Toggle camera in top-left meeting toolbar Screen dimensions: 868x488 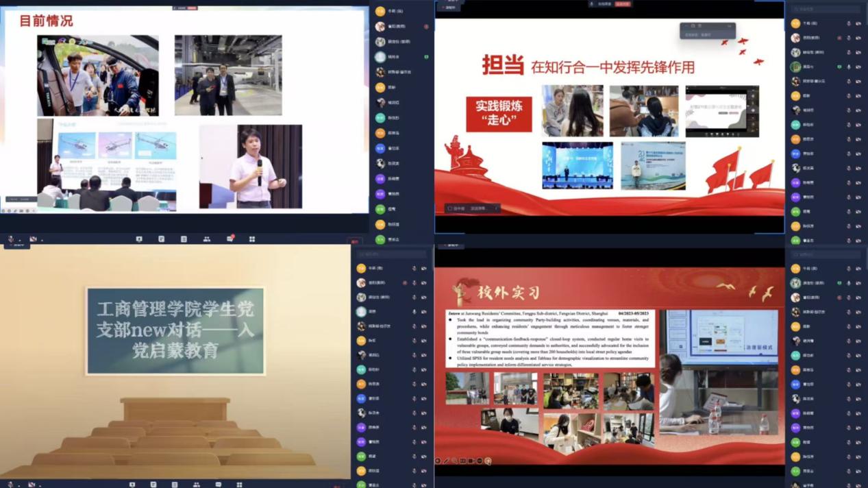(x=32, y=239)
